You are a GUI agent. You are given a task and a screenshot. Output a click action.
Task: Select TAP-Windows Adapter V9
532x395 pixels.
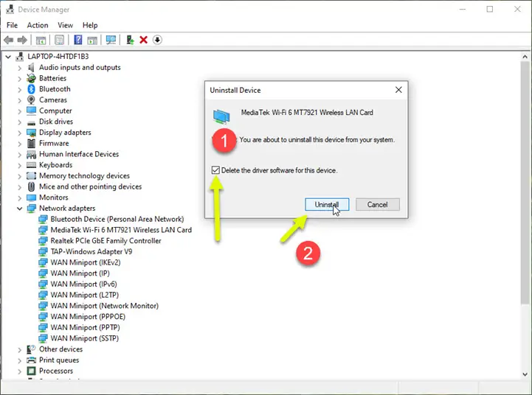(91, 252)
